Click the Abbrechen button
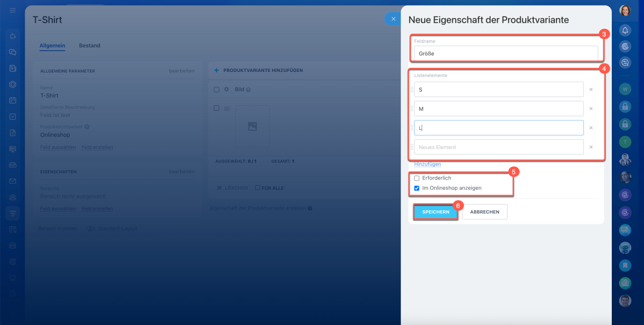 pyautogui.click(x=485, y=212)
